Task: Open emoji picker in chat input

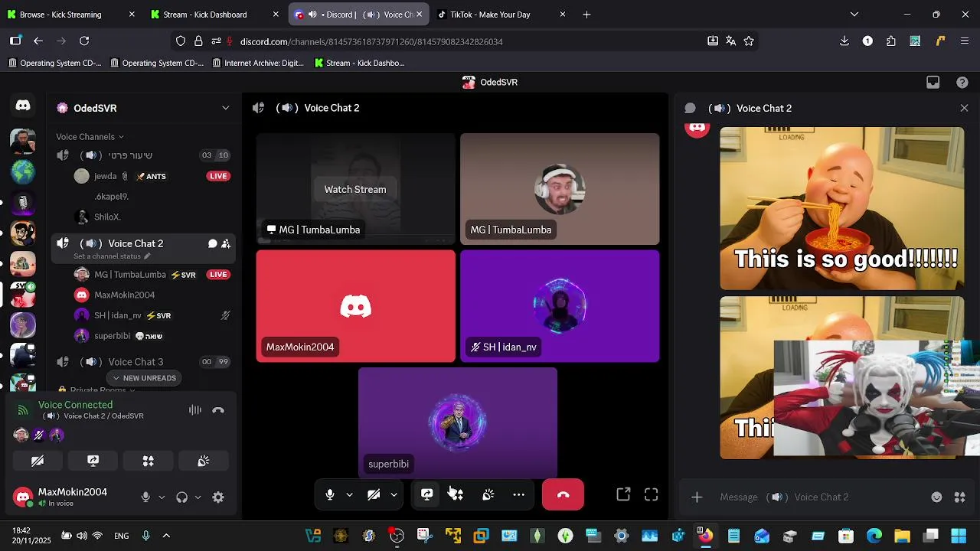Action: (936, 497)
